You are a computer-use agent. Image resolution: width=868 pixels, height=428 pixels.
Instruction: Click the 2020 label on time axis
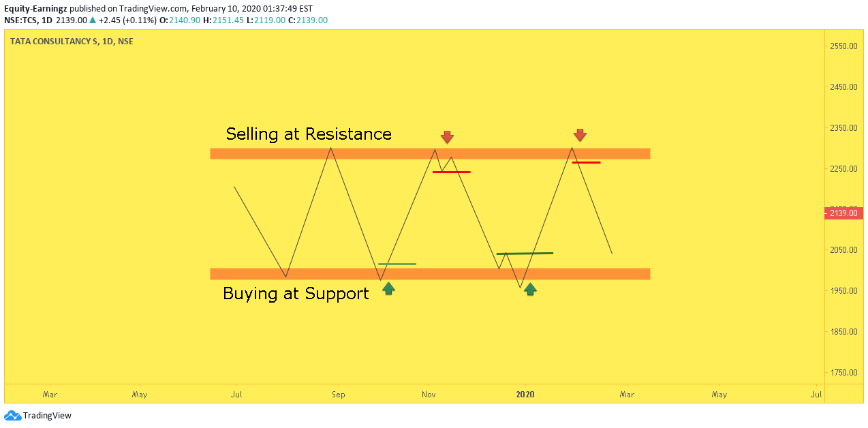tap(525, 394)
